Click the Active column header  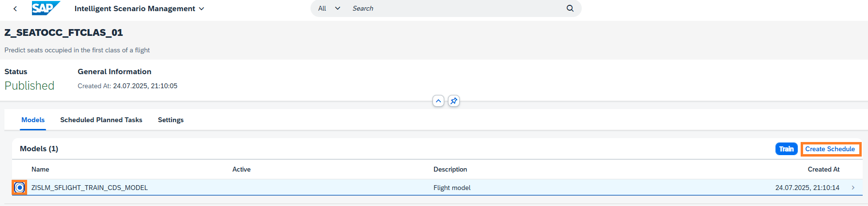point(241,169)
